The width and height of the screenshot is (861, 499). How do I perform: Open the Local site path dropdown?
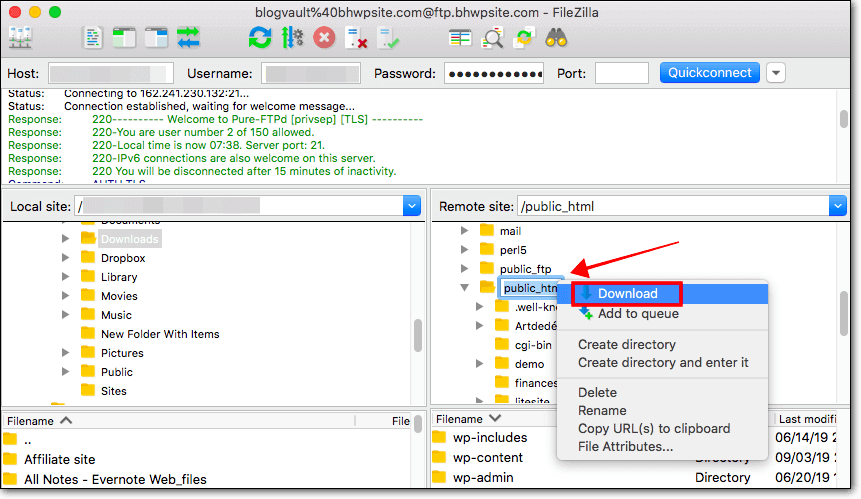click(x=412, y=206)
